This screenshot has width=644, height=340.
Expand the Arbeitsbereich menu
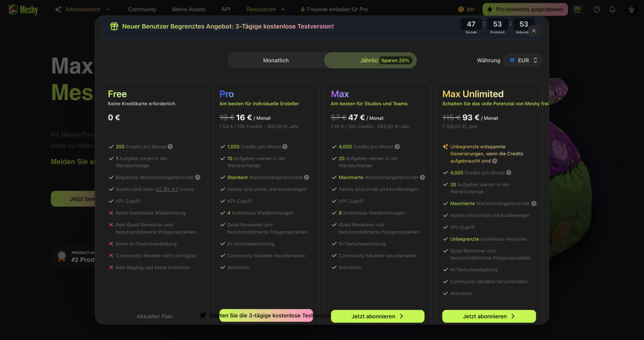(x=83, y=9)
